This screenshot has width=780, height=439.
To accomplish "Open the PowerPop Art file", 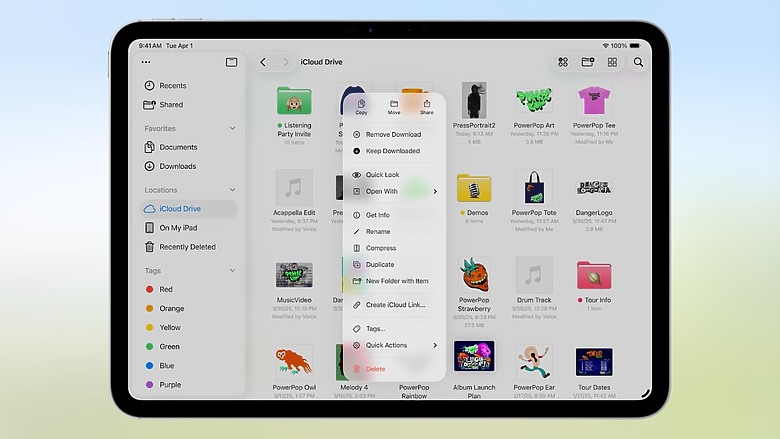I will 534,100.
